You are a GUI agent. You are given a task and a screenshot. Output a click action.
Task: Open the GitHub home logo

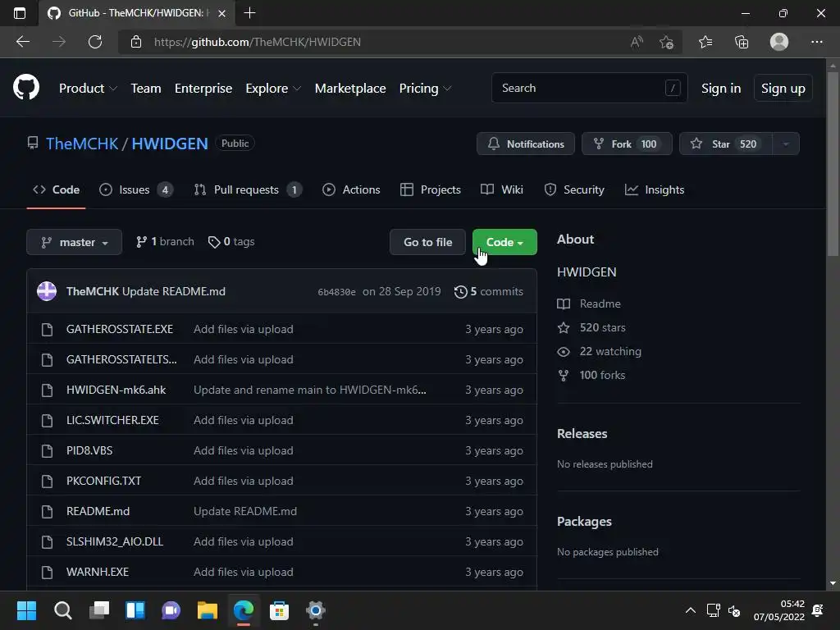tap(26, 88)
